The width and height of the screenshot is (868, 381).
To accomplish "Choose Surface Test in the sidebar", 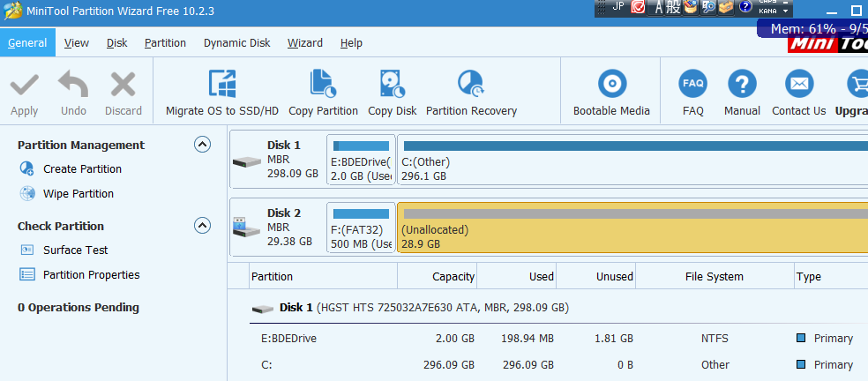I will pos(75,250).
